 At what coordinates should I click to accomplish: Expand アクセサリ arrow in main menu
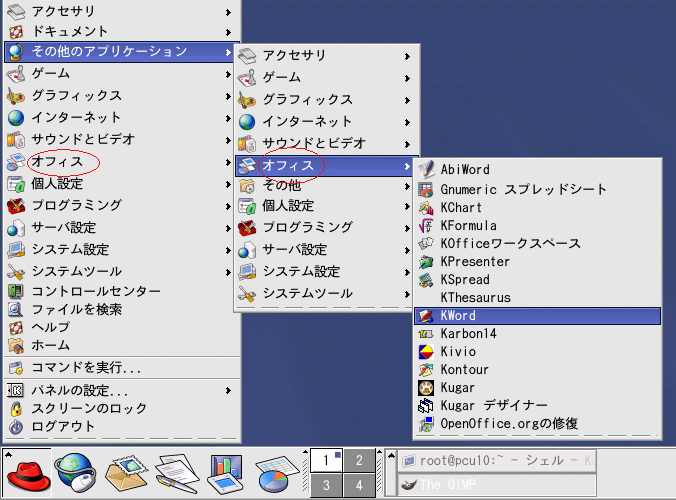click(x=228, y=12)
